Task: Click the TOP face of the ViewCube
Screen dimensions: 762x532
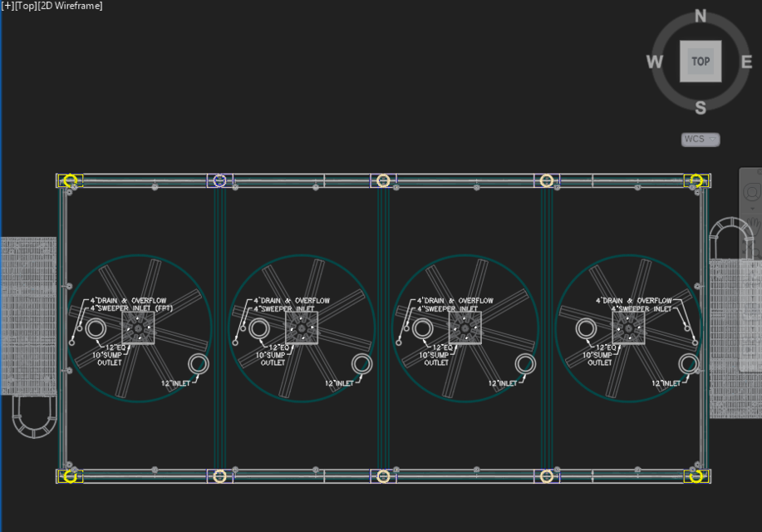Action: click(x=700, y=61)
